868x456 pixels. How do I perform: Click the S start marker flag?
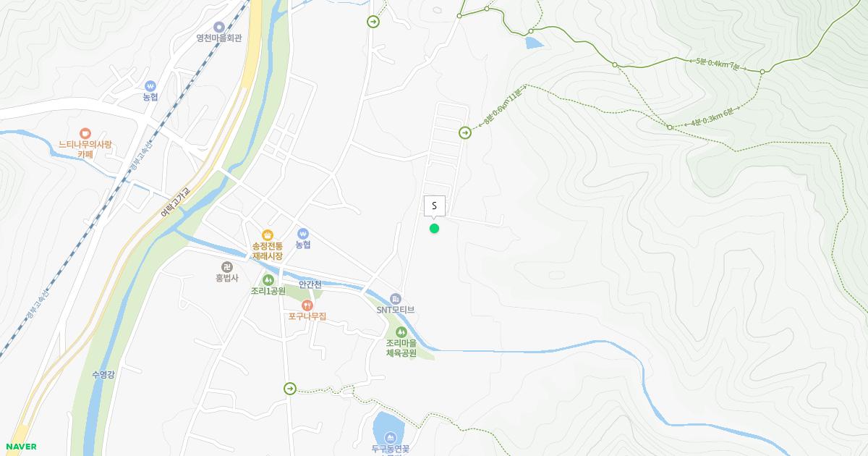tap(434, 206)
